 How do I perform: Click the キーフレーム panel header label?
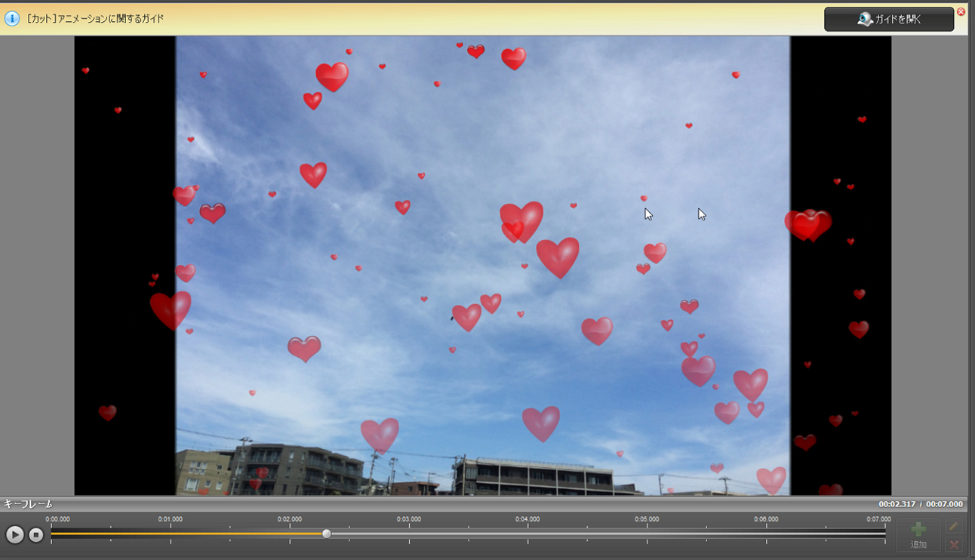point(29,504)
